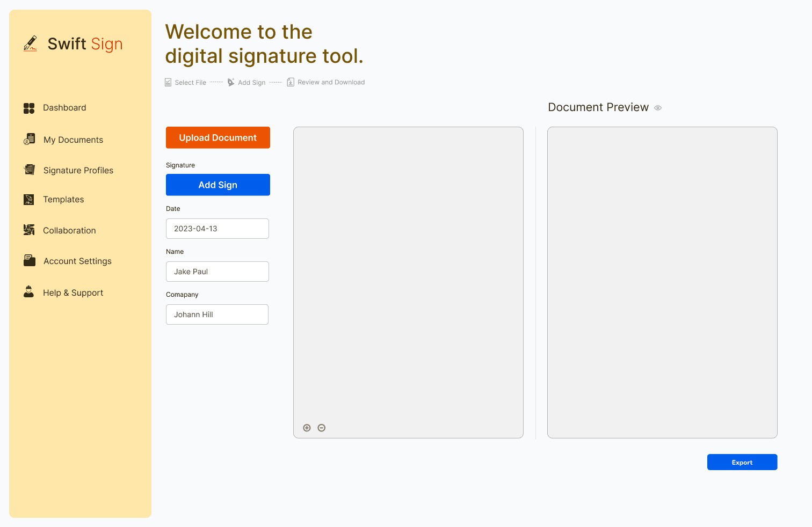Click the Help & Support person icon
This screenshot has width=812, height=527.
click(x=28, y=292)
